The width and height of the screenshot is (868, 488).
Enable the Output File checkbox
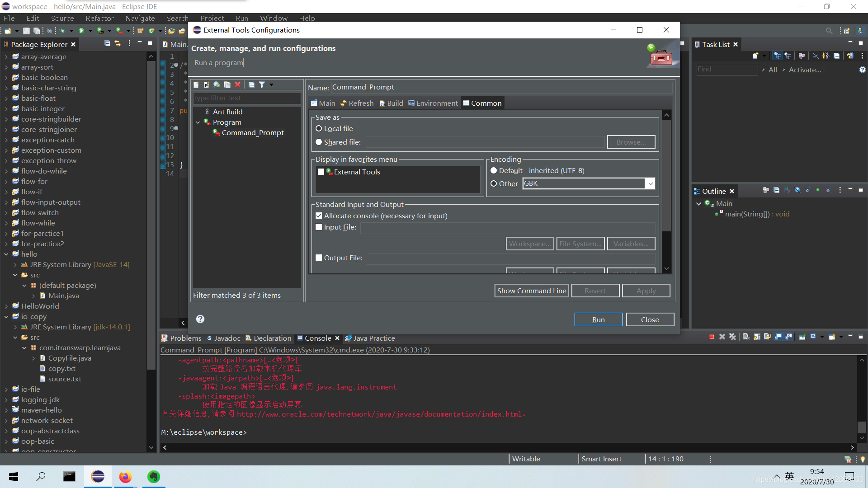[319, 258]
